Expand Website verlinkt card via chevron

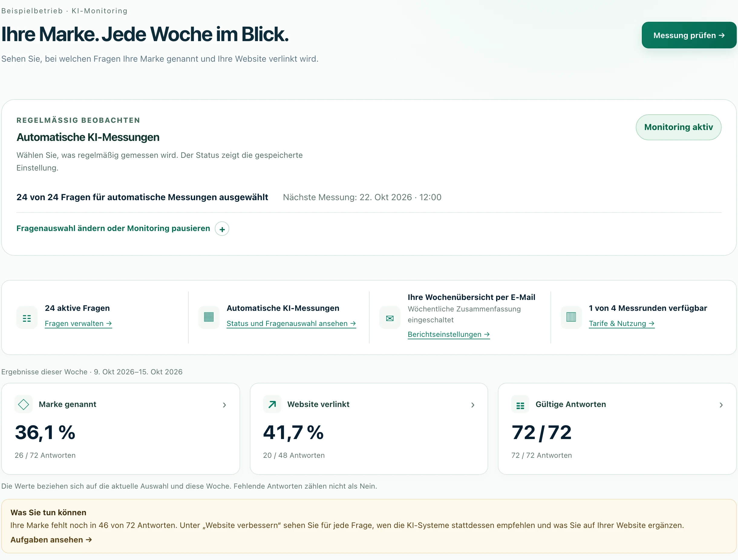(x=472, y=405)
